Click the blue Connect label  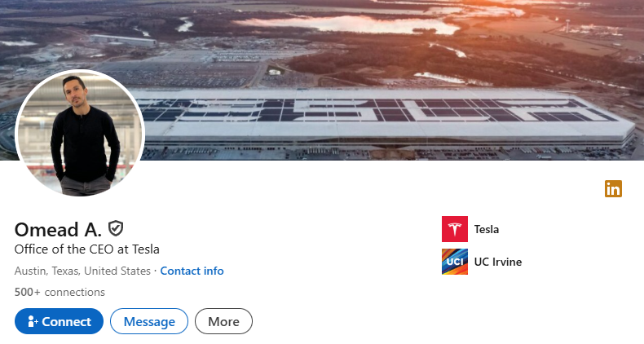(67, 321)
